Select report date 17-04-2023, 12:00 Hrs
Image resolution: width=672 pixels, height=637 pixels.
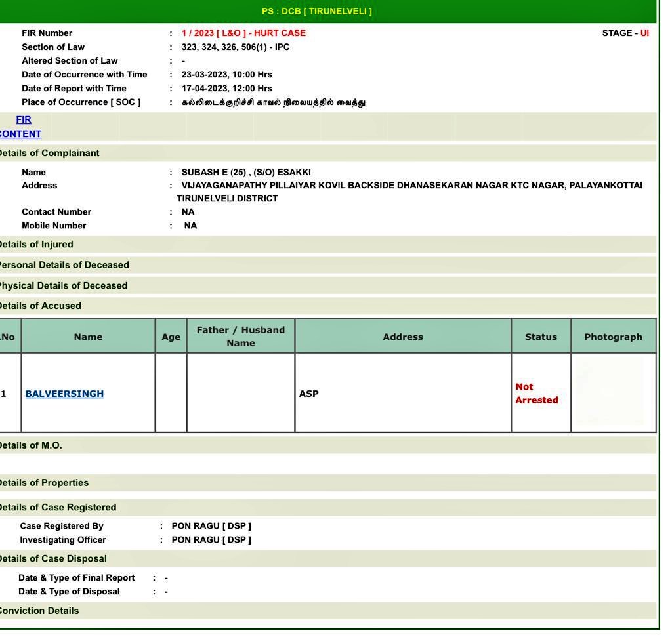pos(226,89)
